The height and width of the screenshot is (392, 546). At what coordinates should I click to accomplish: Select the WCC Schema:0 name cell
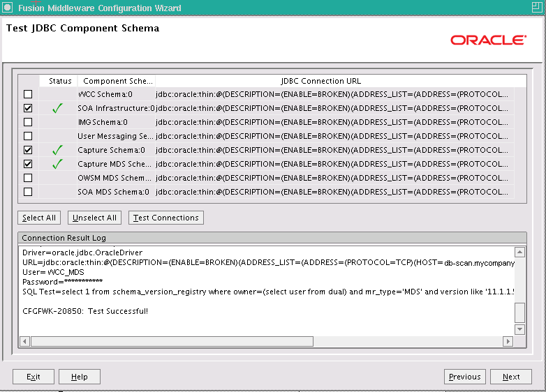[116, 94]
